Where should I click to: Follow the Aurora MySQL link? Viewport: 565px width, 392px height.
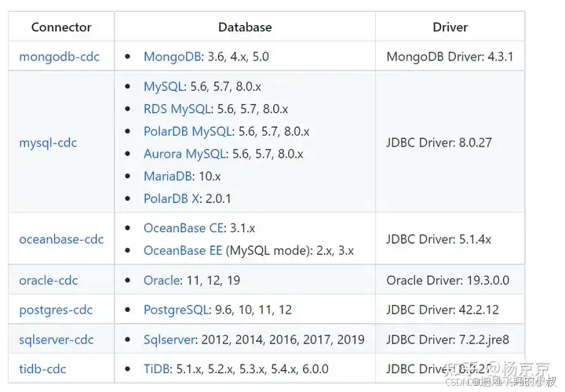click(x=184, y=154)
